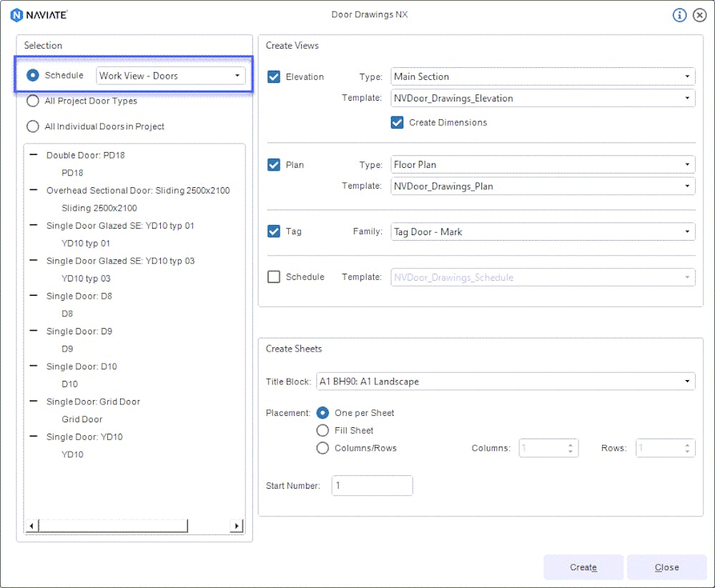Select Double Door: PD18 tree row

[x=85, y=155]
